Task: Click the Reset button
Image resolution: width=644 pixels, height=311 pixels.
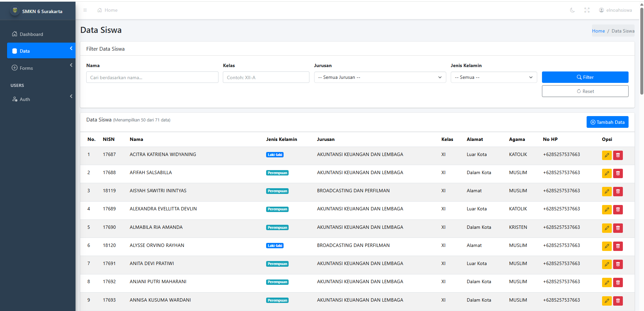Action: (x=585, y=91)
